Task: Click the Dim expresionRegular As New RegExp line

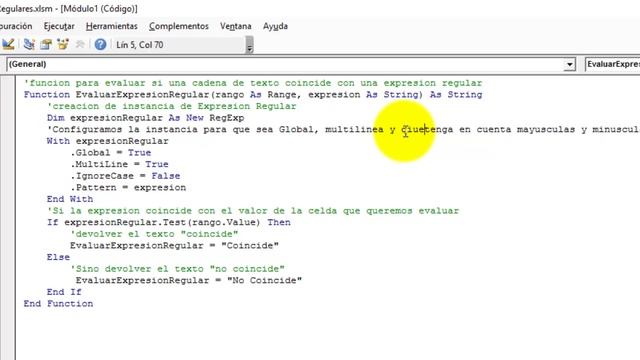Action: pos(145,118)
